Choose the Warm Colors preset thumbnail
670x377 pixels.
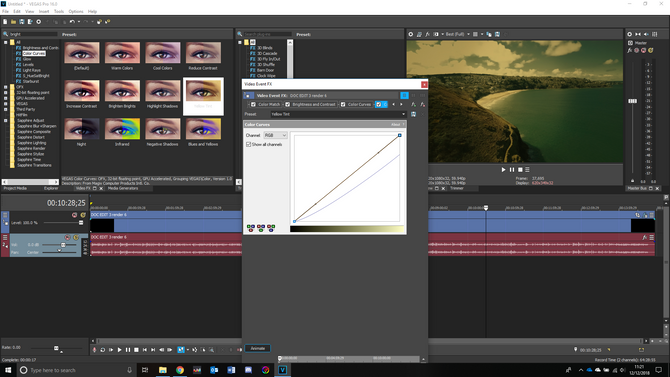click(x=122, y=53)
